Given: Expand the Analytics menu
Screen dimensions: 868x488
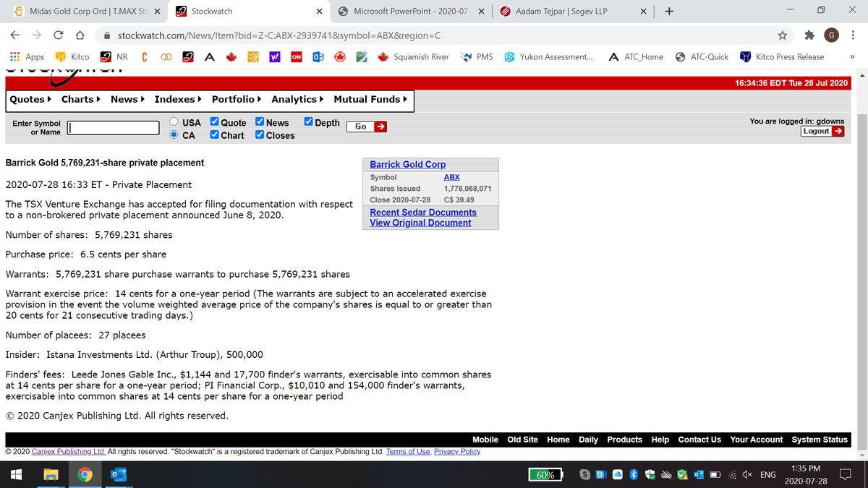Looking at the screenshot, I should (x=297, y=99).
